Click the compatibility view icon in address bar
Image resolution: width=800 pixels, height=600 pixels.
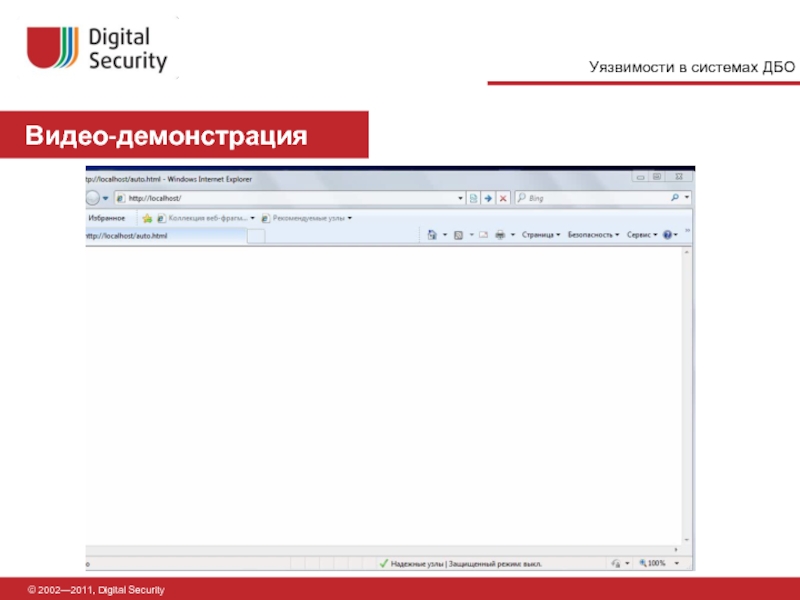click(x=473, y=198)
